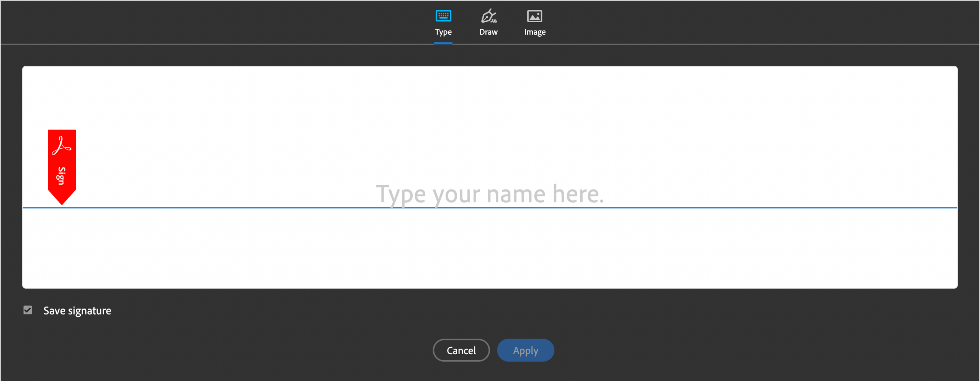Switch to the Image tab
Viewport: 980px width, 381px height.
click(x=534, y=23)
